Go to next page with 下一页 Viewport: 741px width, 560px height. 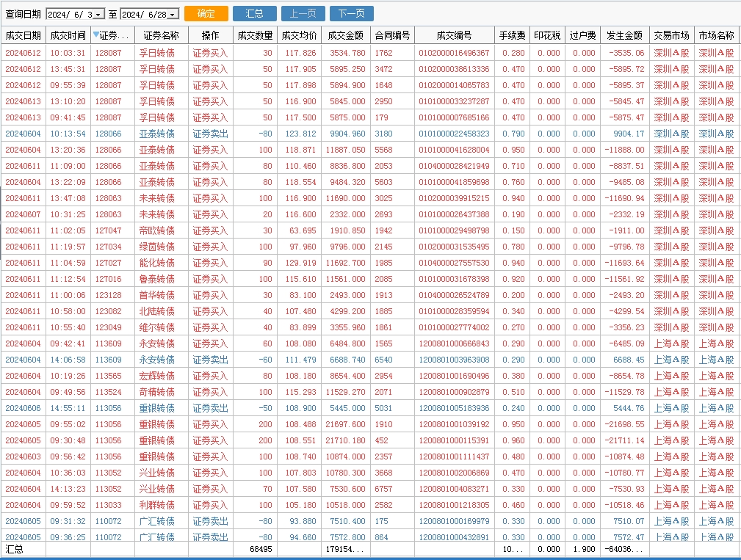click(x=352, y=14)
